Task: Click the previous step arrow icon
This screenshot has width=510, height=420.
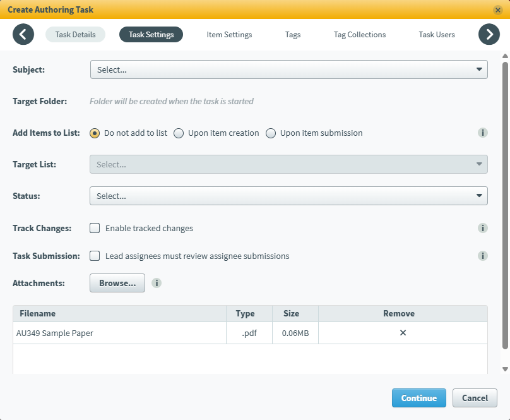Action: pos(23,34)
